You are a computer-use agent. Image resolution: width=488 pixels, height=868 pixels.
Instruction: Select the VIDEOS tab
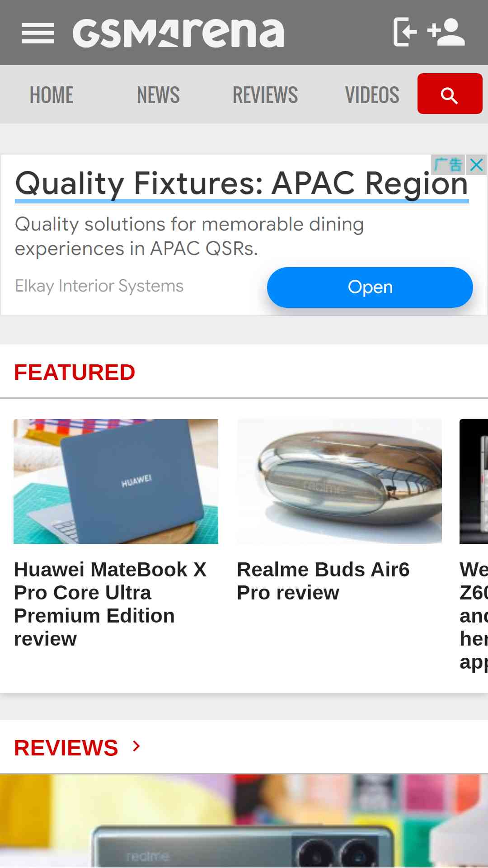pos(372,95)
